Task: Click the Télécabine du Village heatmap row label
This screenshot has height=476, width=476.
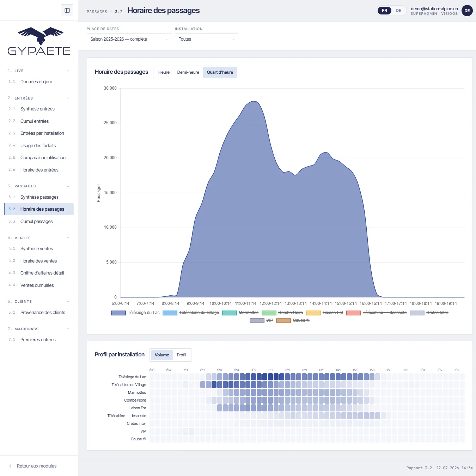Action: [129, 385]
